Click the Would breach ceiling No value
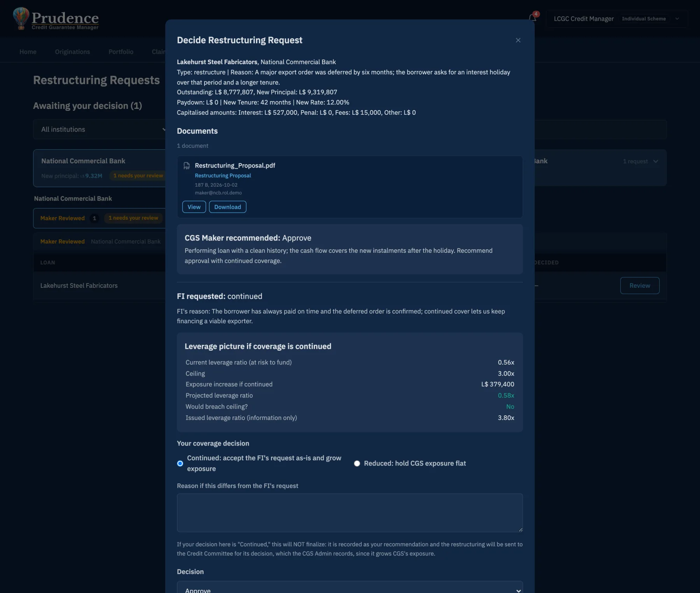 [x=510, y=407]
